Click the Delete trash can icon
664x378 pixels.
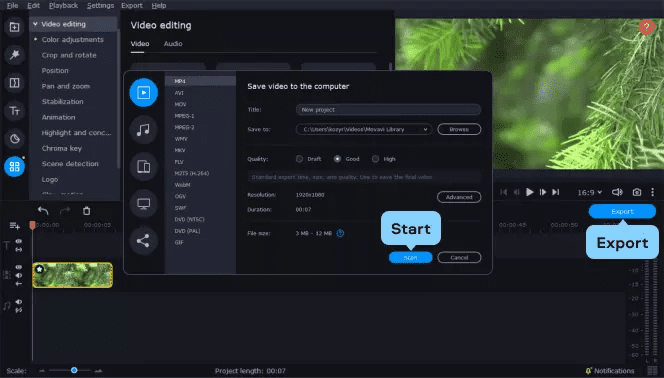click(x=86, y=211)
